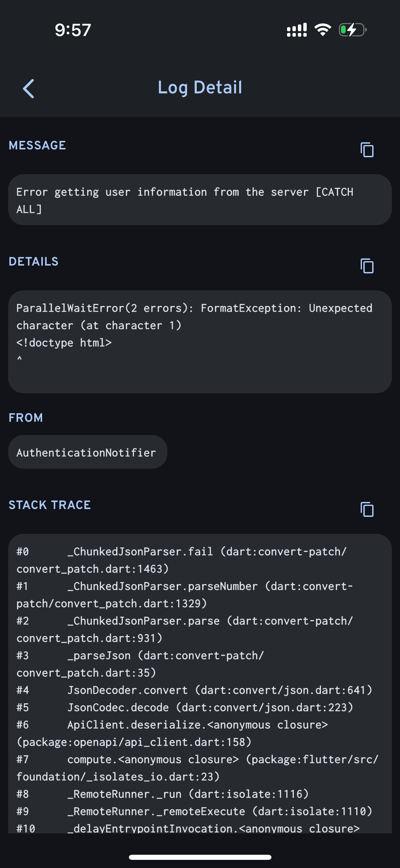Tap the battery charging indicator

pyautogui.click(x=353, y=30)
